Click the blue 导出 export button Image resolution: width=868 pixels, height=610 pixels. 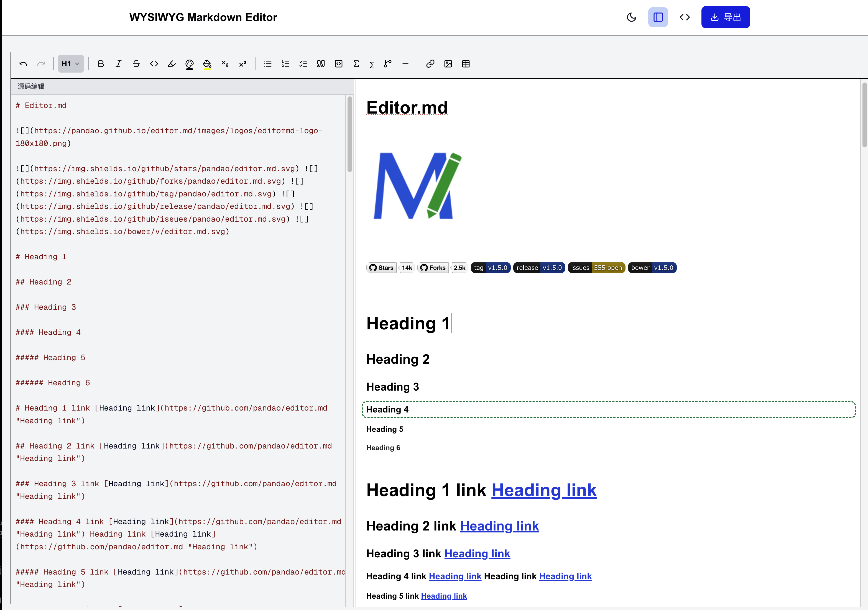[x=726, y=17]
